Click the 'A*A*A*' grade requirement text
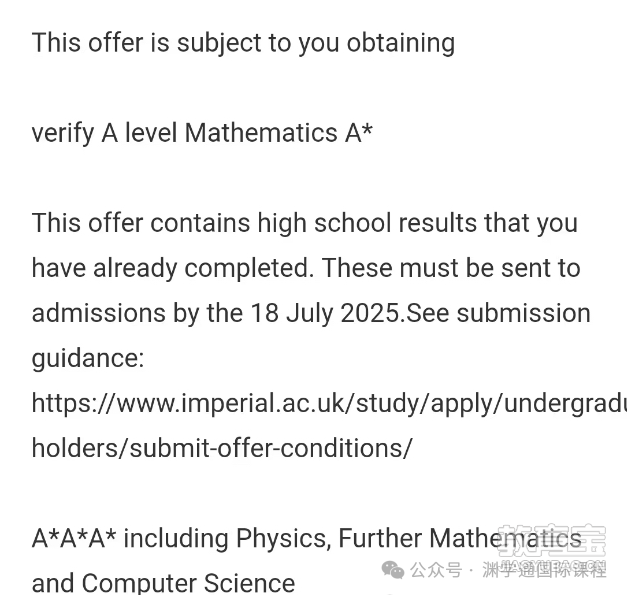This screenshot has height=595, width=627. pos(74,538)
